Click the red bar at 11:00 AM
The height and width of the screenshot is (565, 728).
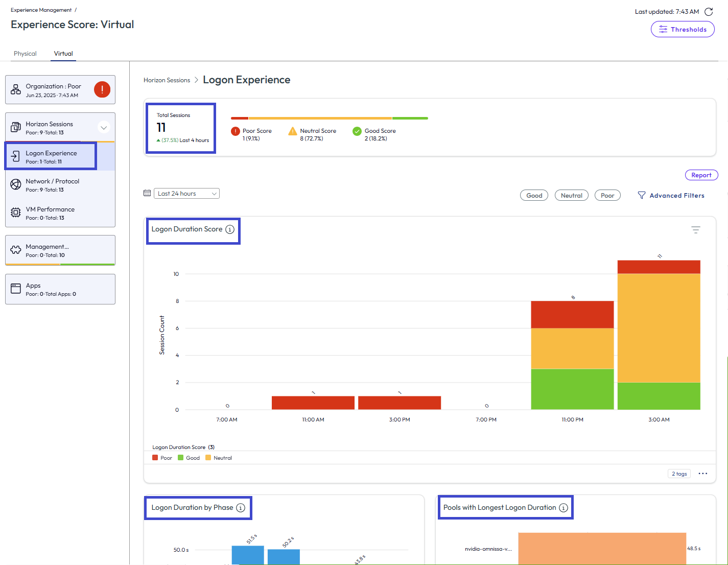(313, 403)
